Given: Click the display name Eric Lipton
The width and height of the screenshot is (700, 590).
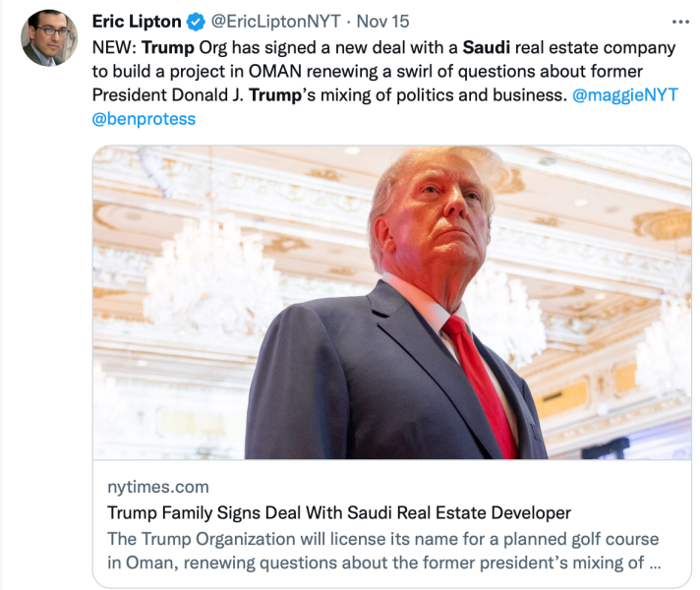Looking at the screenshot, I should click(137, 22).
